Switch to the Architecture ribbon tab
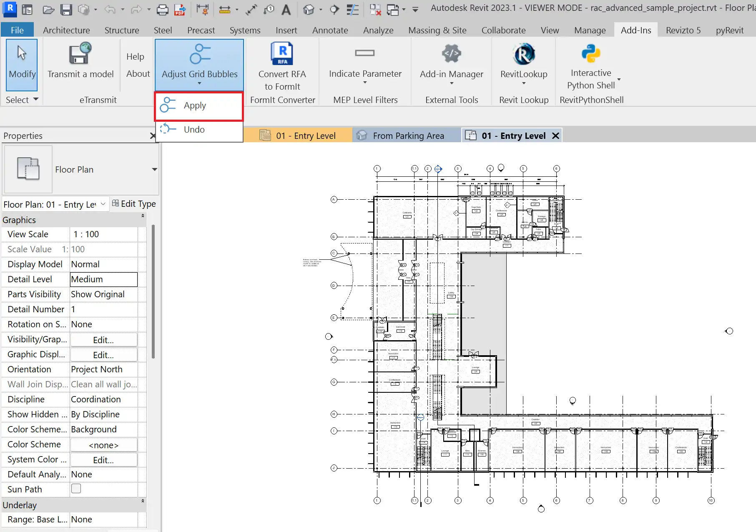Image resolution: width=756 pixels, height=532 pixels. 66,30
